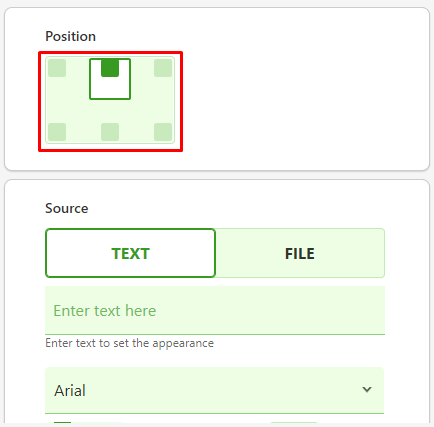434x427 pixels.
Task: Click the 'Enter text to set the appearance' hint
Action: (x=129, y=343)
